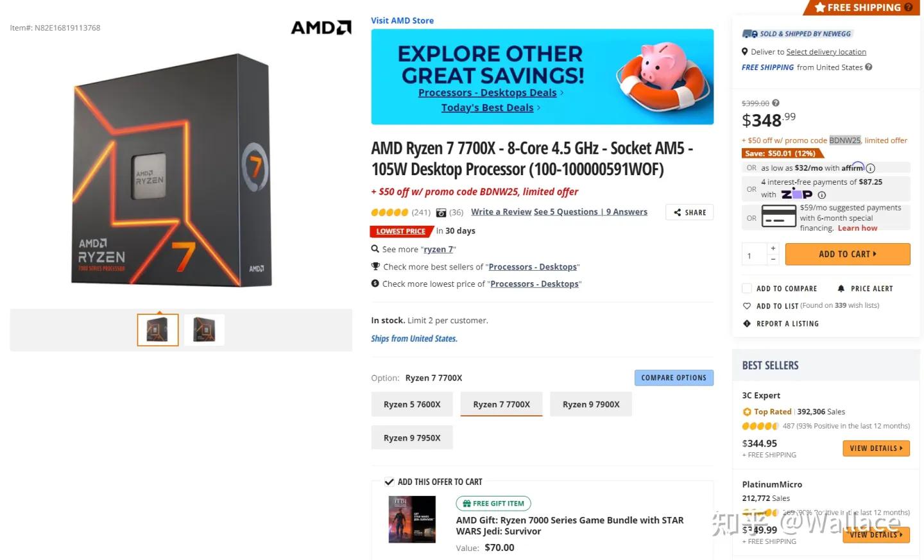
Task: Tick the Add to Compare checkbox
Action: pos(747,289)
